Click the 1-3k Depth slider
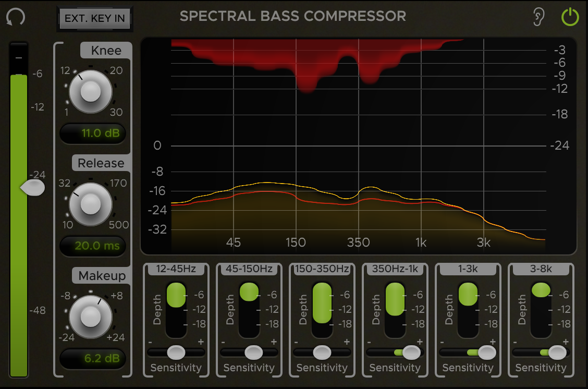 click(468, 309)
